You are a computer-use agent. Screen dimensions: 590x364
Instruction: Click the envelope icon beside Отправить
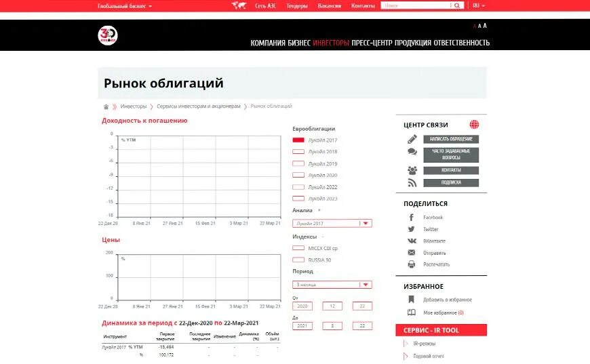(x=411, y=253)
